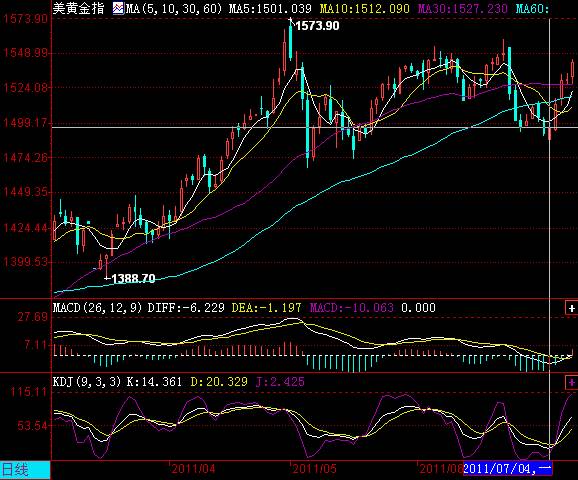Click the purple MA30 value readout
This screenshot has height=480, width=578.
pos(462,8)
